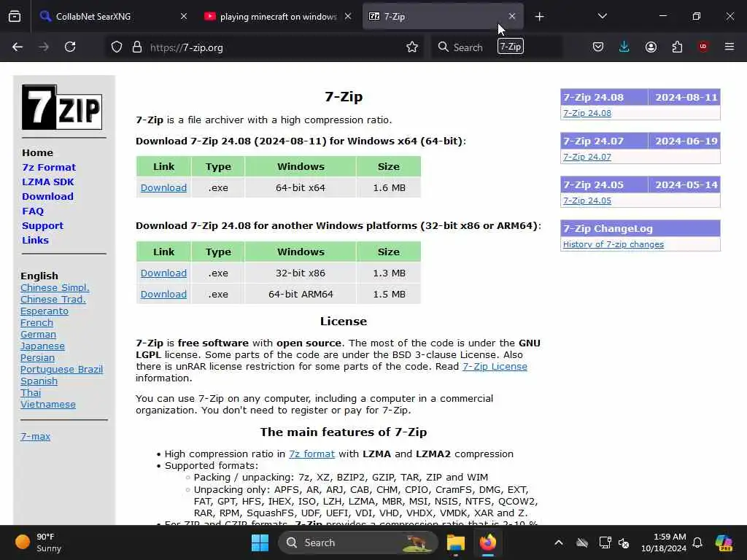Viewport: 747px width, 560px height.
Task: Open 7-Zip 24.07 release link
Action: pyautogui.click(x=587, y=157)
